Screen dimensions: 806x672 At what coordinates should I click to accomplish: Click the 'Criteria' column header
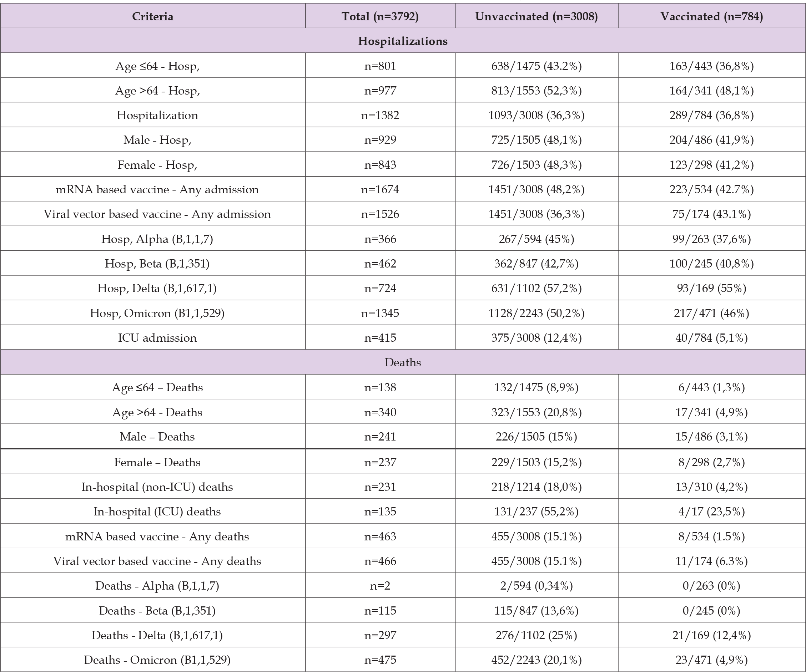(153, 16)
